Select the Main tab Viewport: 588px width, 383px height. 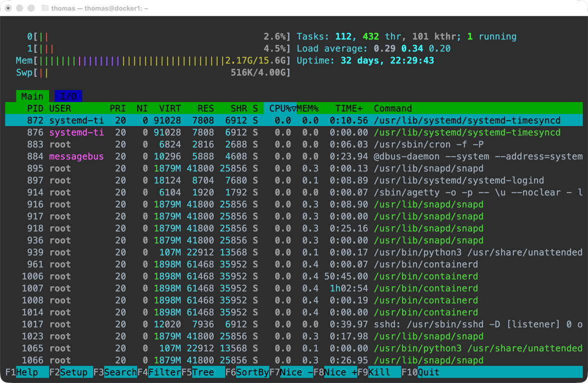(32, 96)
